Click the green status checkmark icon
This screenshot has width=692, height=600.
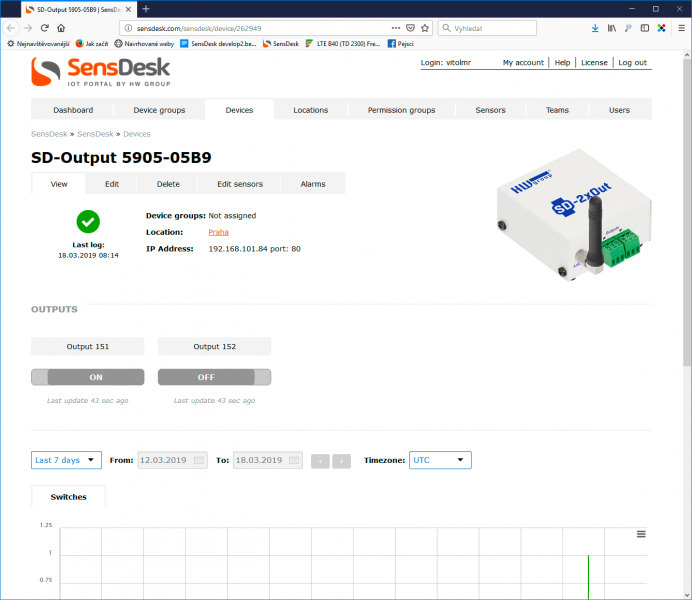[88, 221]
